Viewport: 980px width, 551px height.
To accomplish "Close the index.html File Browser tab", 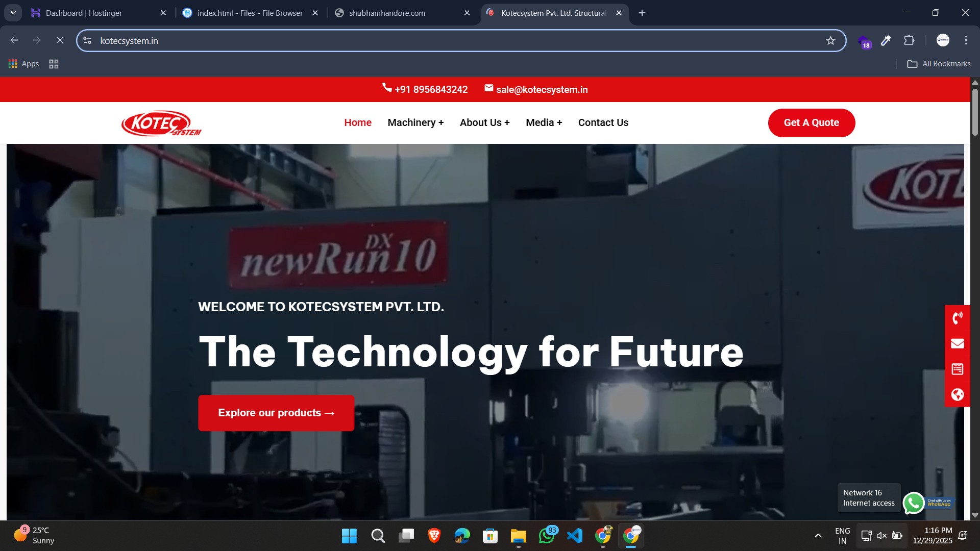I will click(315, 13).
